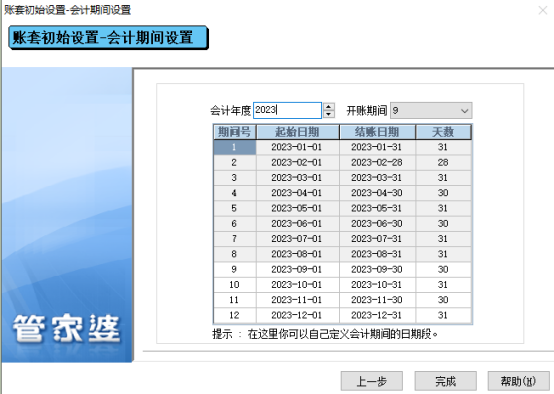Click start date cell 2023-12-01
The image size is (554, 394).
click(x=297, y=315)
